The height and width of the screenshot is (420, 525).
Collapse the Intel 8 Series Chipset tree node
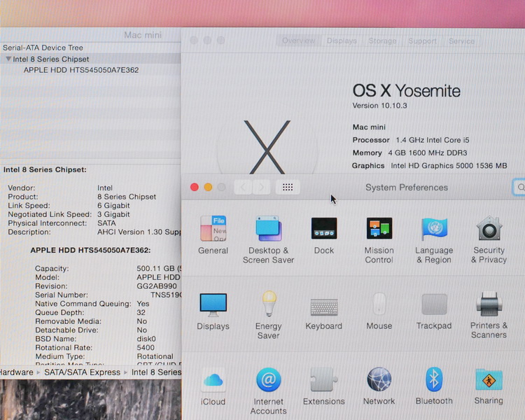point(8,59)
